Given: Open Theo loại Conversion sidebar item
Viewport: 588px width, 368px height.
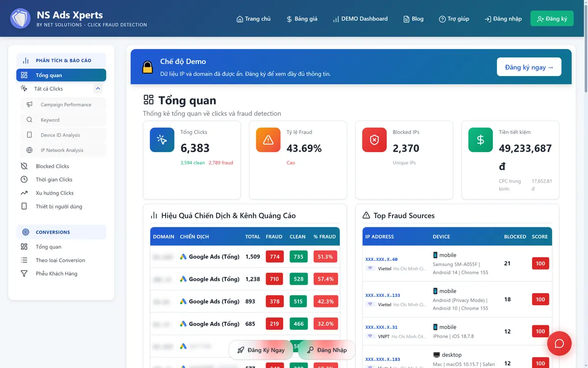Looking at the screenshot, I should (61, 260).
